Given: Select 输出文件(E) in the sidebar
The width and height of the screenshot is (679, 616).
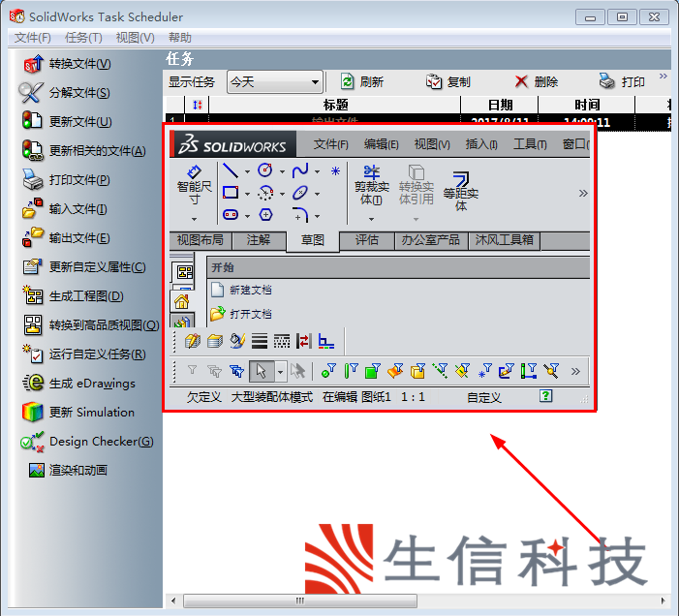Looking at the screenshot, I should tap(66, 237).
